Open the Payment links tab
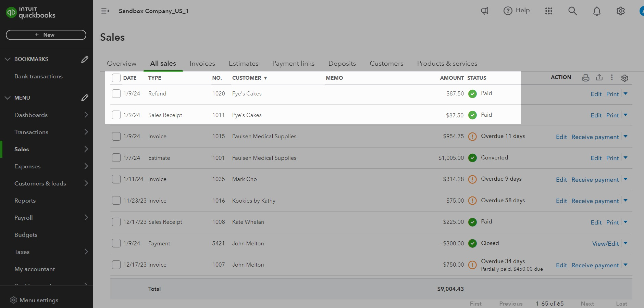The width and height of the screenshot is (644, 308). coord(293,64)
